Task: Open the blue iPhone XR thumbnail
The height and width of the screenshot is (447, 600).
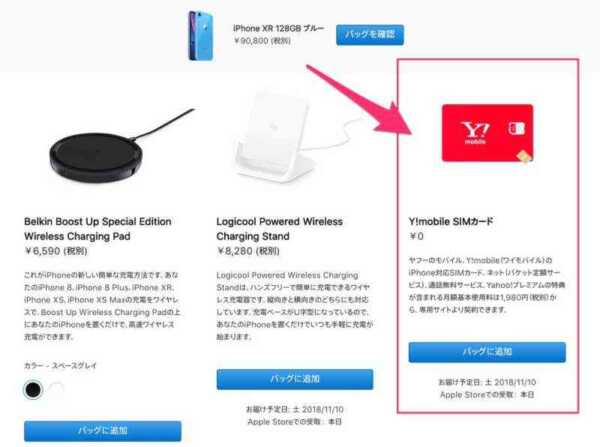Action: pos(201,35)
